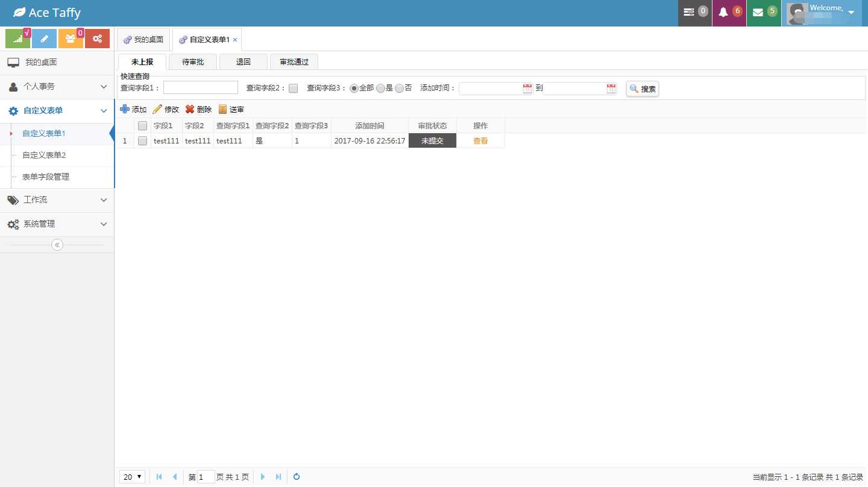Image resolution: width=868 pixels, height=487 pixels.
Task: Open the 自定义表单 sidebar menu label
Action: [43, 111]
